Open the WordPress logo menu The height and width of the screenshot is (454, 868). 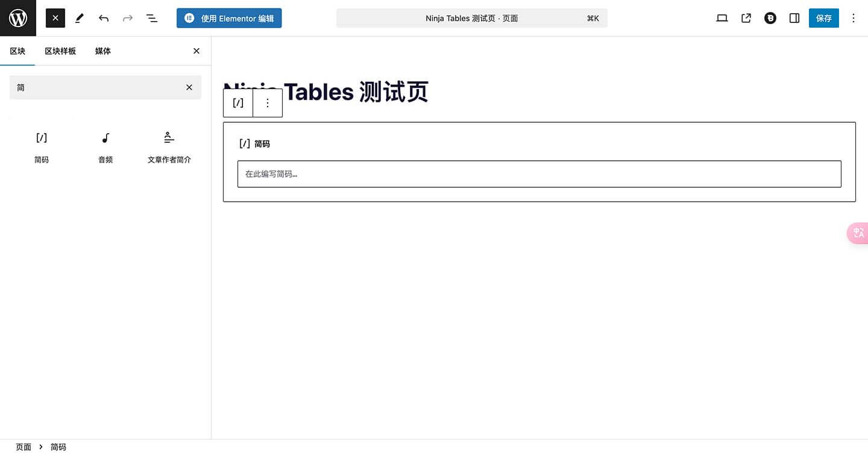(18, 18)
